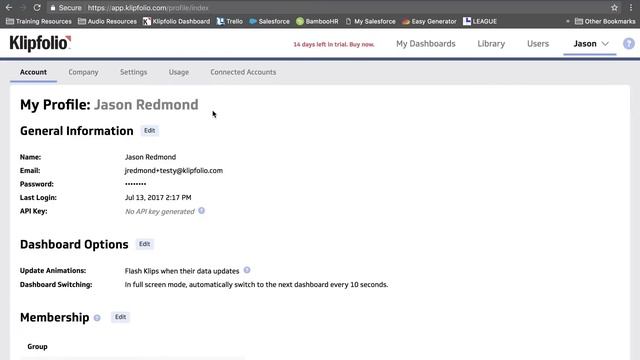The image size is (640, 360).
Task: Open the Usage tab
Action: 179,72
